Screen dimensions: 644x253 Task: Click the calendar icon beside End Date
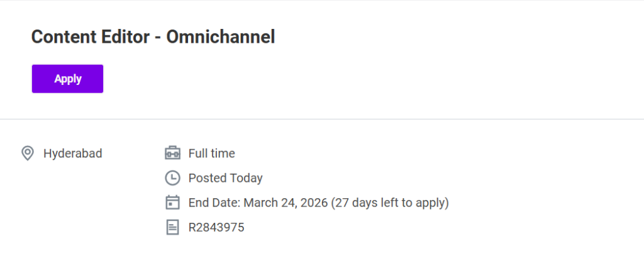point(172,203)
